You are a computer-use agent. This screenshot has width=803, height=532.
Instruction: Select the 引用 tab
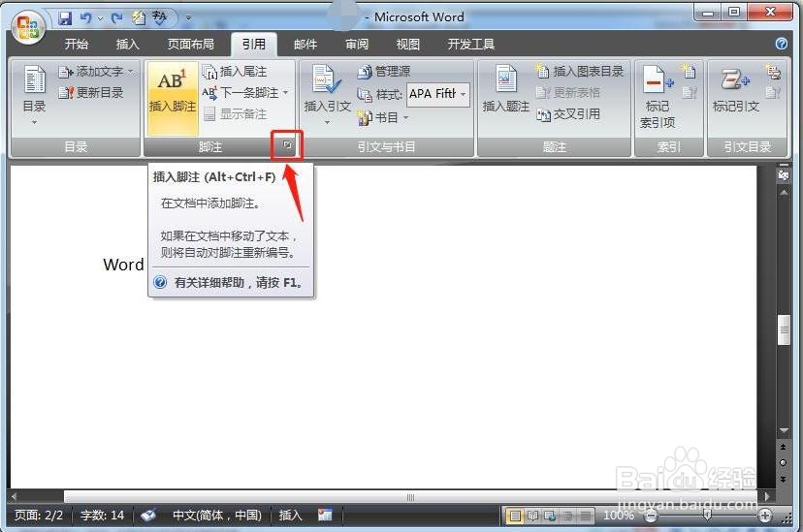tap(254, 45)
